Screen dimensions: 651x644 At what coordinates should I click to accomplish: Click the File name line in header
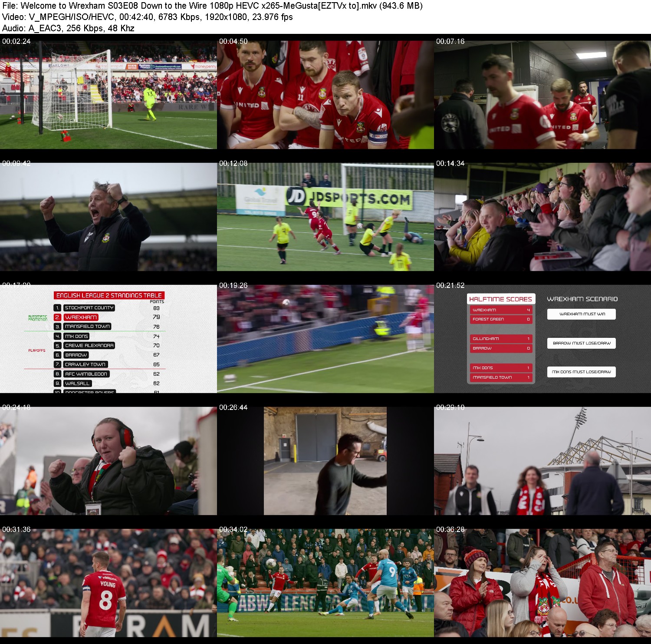[212, 6]
